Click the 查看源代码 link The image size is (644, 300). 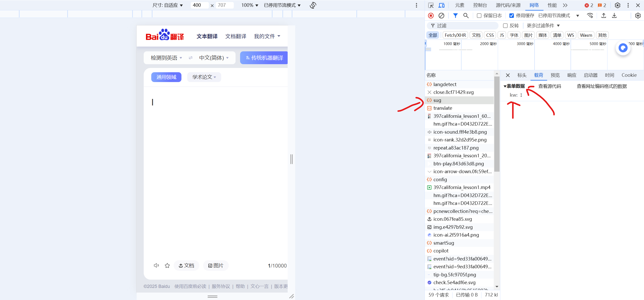tap(549, 86)
